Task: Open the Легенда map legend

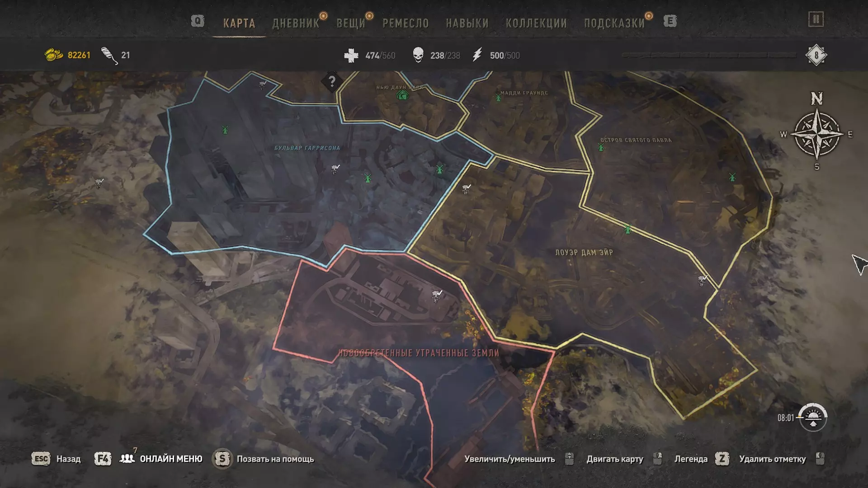Action: 691,459
